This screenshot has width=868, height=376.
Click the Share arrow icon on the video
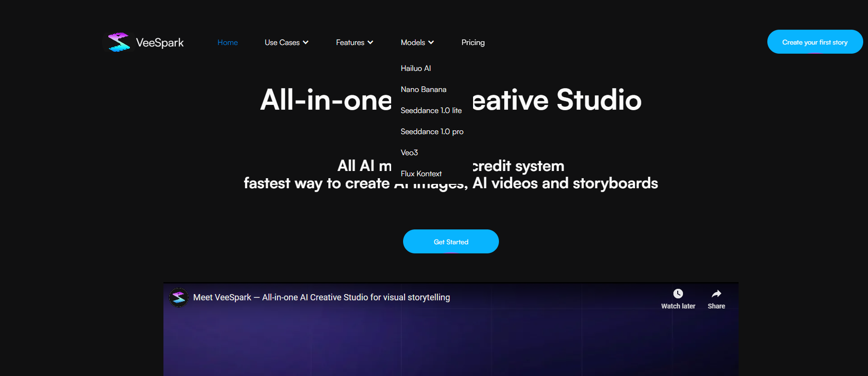(x=717, y=294)
